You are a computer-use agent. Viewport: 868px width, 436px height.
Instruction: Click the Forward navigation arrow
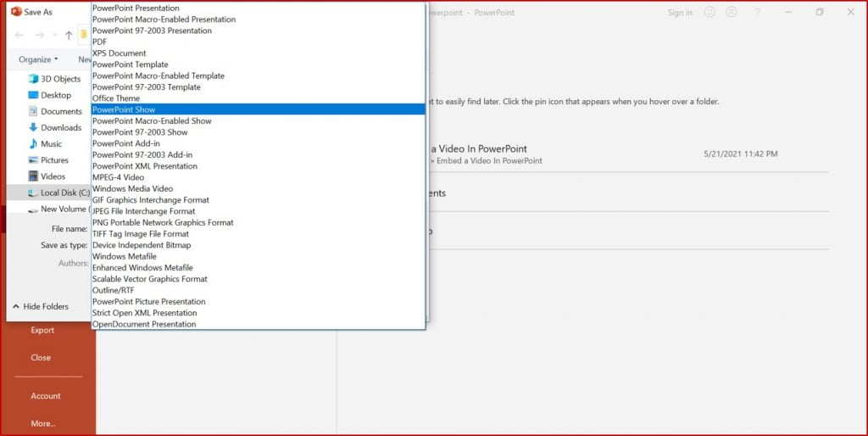tap(39, 35)
